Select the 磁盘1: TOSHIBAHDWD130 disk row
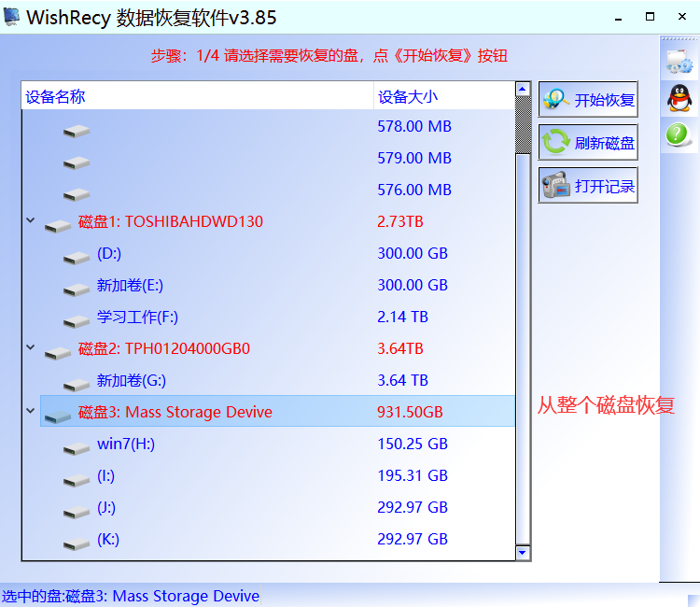The height and width of the screenshot is (607, 700). pyautogui.click(x=277, y=221)
